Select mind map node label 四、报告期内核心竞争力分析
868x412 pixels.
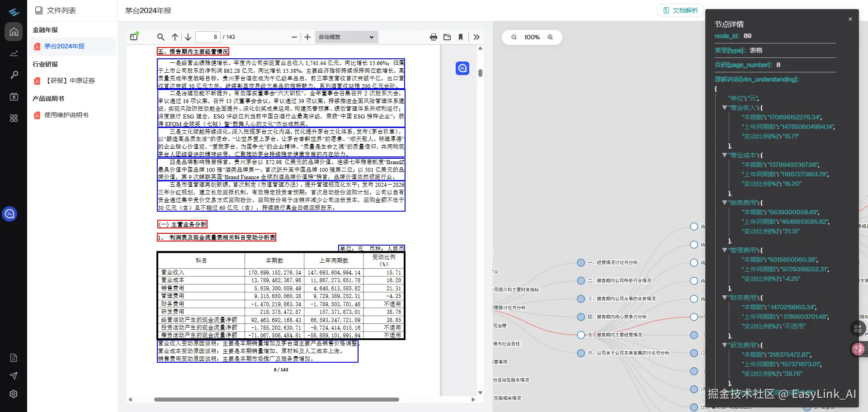pos(617,317)
